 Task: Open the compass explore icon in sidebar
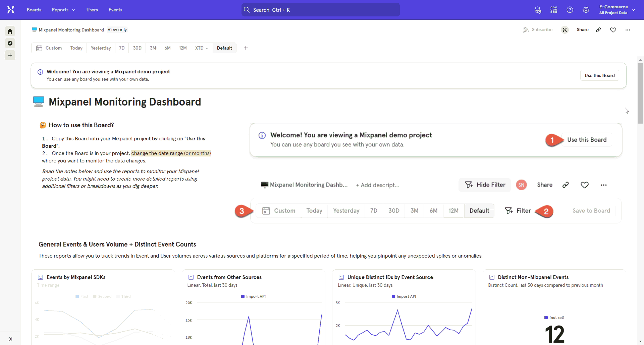tap(10, 43)
